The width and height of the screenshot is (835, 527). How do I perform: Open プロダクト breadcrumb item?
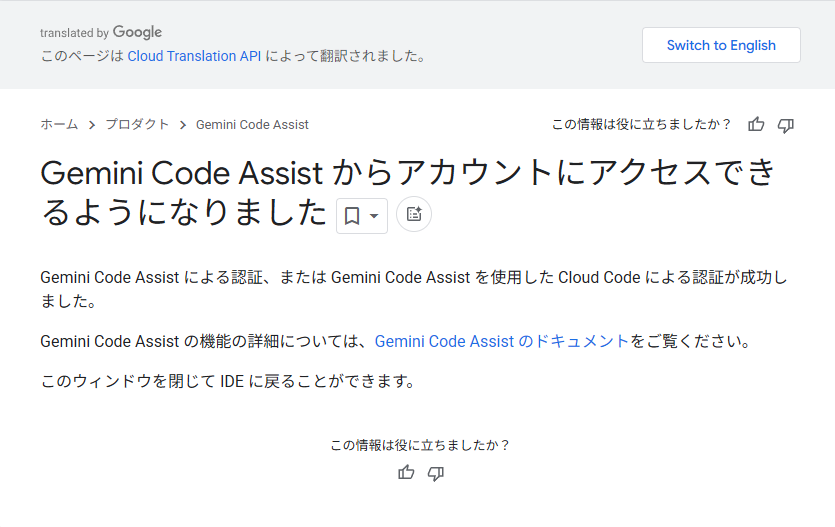click(137, 125)
